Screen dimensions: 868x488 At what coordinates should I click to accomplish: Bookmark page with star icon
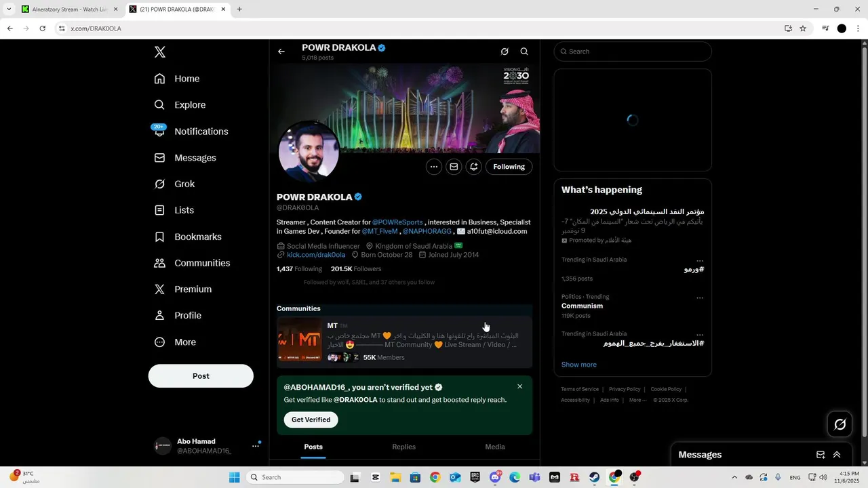pos(803,28)
